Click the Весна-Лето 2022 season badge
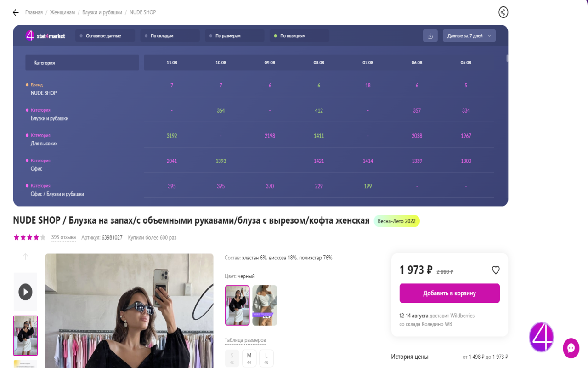Image resolution: width=588 pixels, height=368 pixels. click(396, 221)
